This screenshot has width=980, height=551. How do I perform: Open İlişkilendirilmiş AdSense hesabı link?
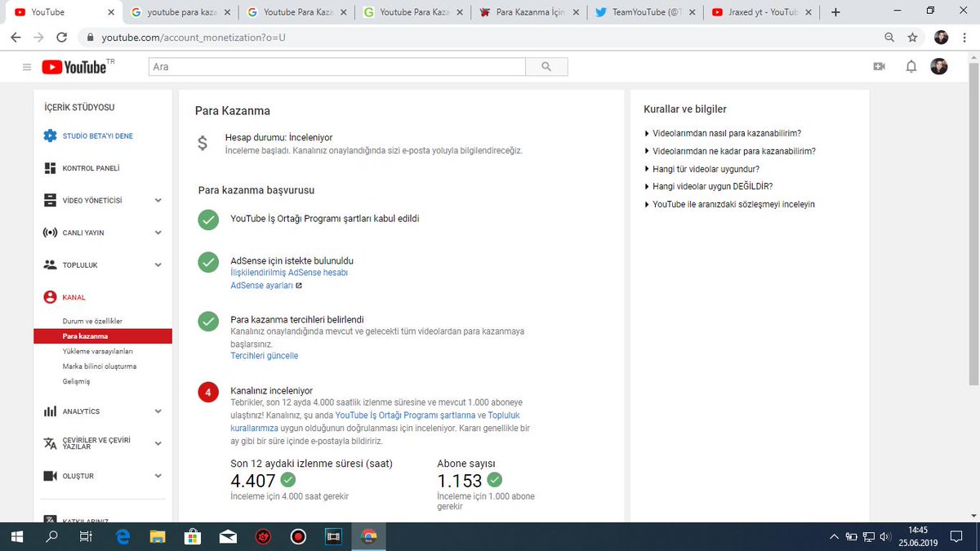(x=289, y=273)
